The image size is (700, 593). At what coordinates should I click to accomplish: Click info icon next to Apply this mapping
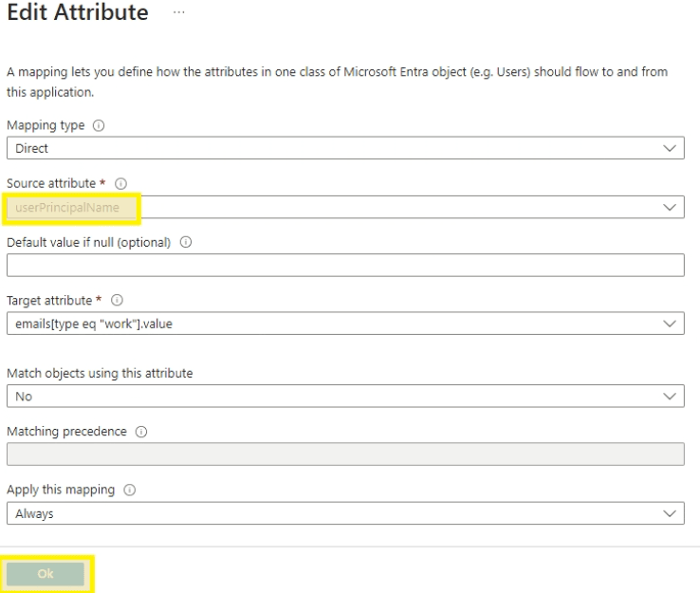tap(129, 490)
